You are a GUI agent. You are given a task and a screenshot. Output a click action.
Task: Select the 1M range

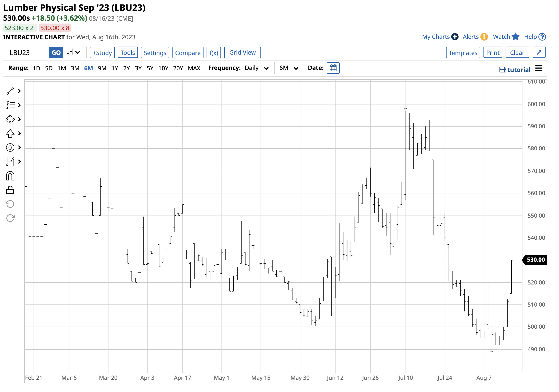pyautogui.click(x=62, y=68)
